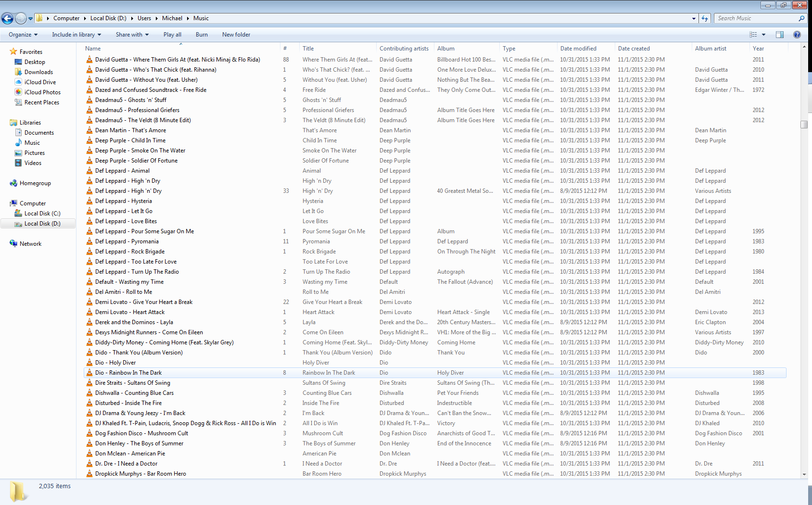The image size is (812, 505).
Task: Click the scrollbar down arrow button
Action: point(804,474)
